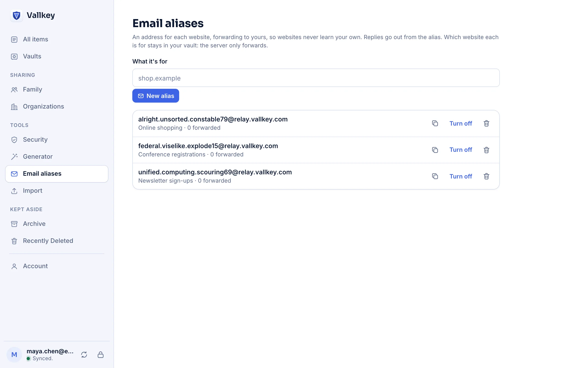Turn off the Newsletter sign-ups alias
This screenshot has height=368, width=588.
461,176
